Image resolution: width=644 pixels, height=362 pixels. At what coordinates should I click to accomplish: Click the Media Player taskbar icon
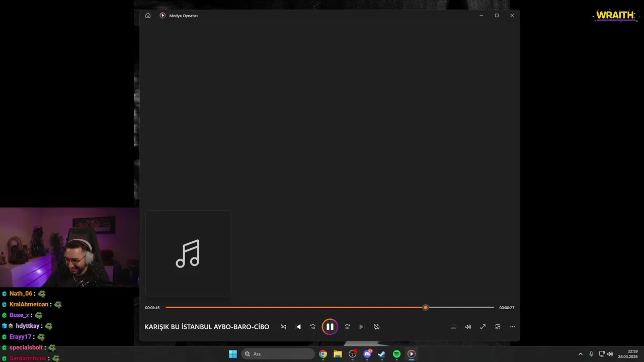point(412,354)
